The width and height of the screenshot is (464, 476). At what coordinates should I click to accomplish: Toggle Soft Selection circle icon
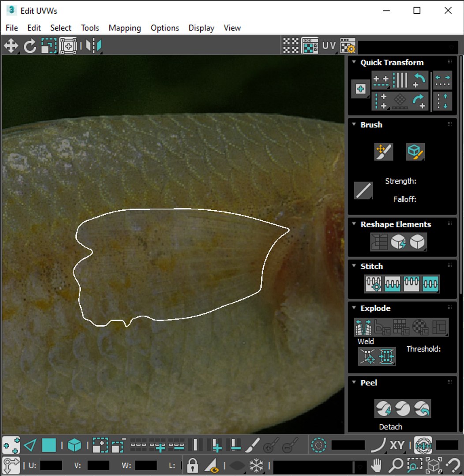[x=319, y=445]
